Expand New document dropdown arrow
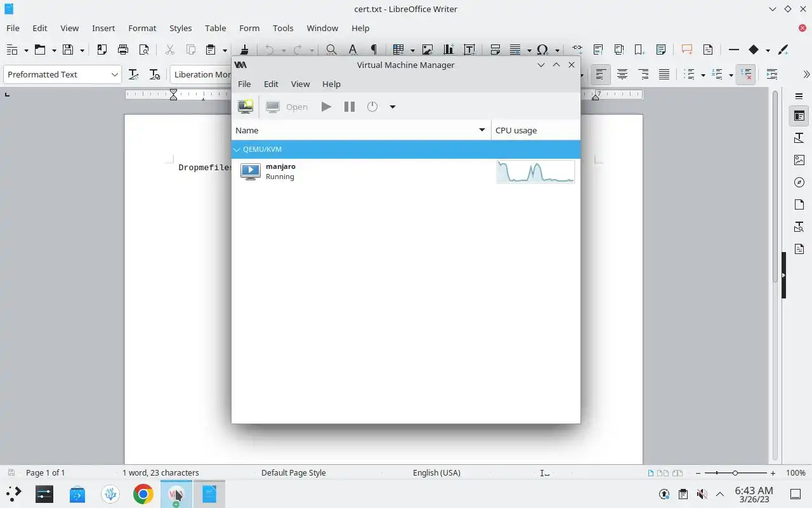 pos(26,50)
